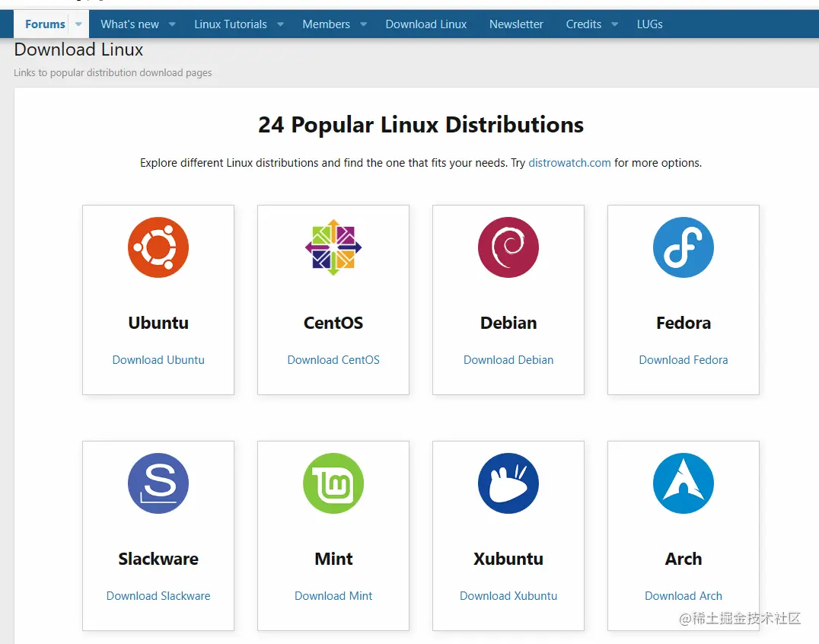
Task: Click the Arch Linux logo icon
Action: (x=684, y=483)
